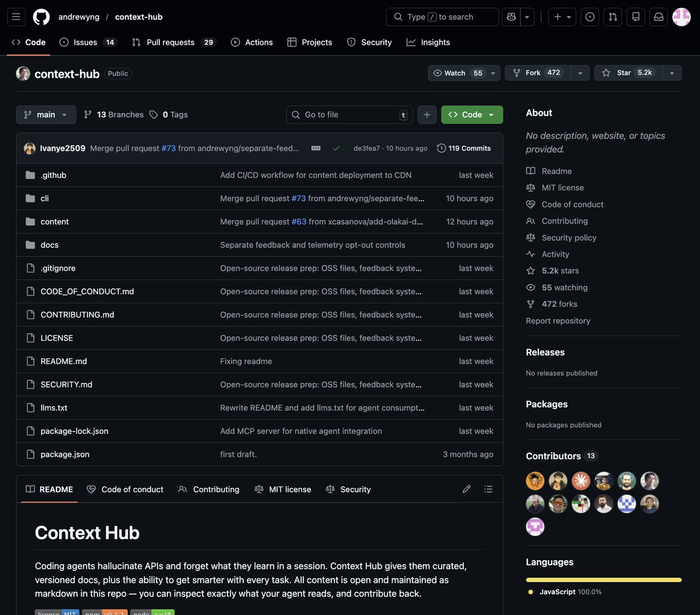This screenshot has width=700, height=615.
Task: Open the CONTRIBUTING.md file
Action: [x=77, y=315]
